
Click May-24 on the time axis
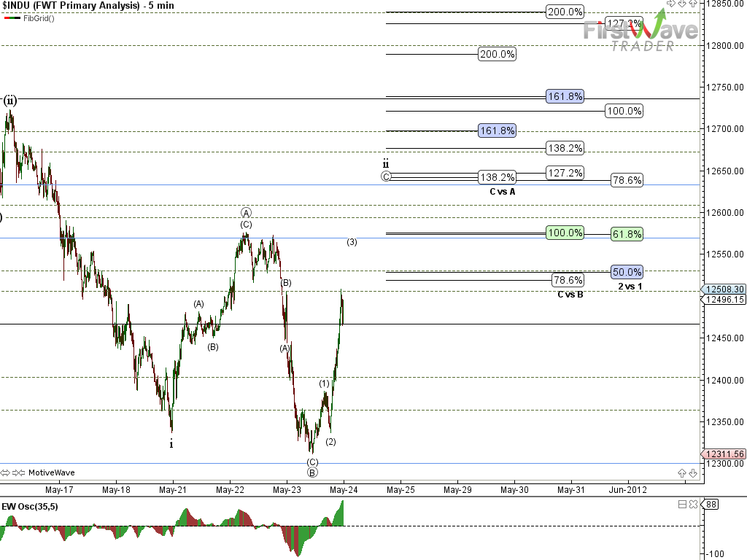pyautogui.click(x=342, y=490)
